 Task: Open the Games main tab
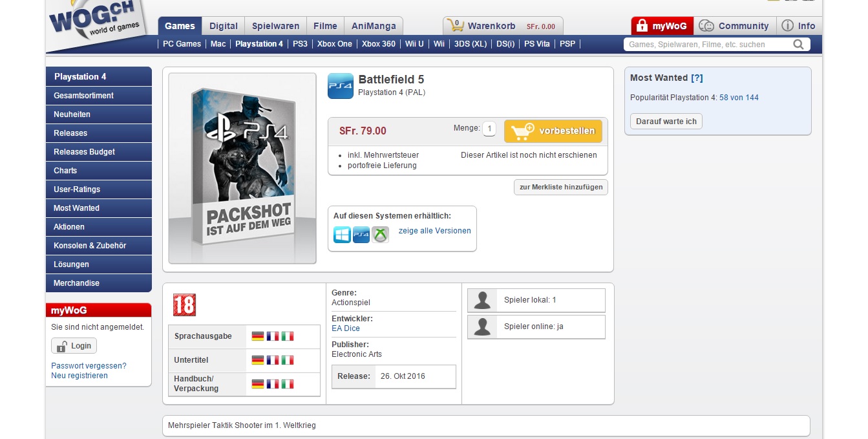(180, 26)
